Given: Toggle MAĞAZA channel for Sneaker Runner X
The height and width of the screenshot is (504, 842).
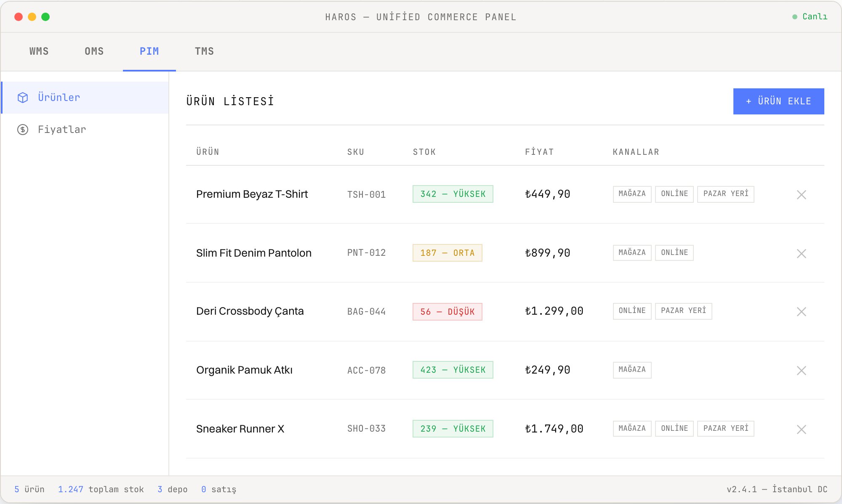Looking at the screenshot, I should (632, 429).
